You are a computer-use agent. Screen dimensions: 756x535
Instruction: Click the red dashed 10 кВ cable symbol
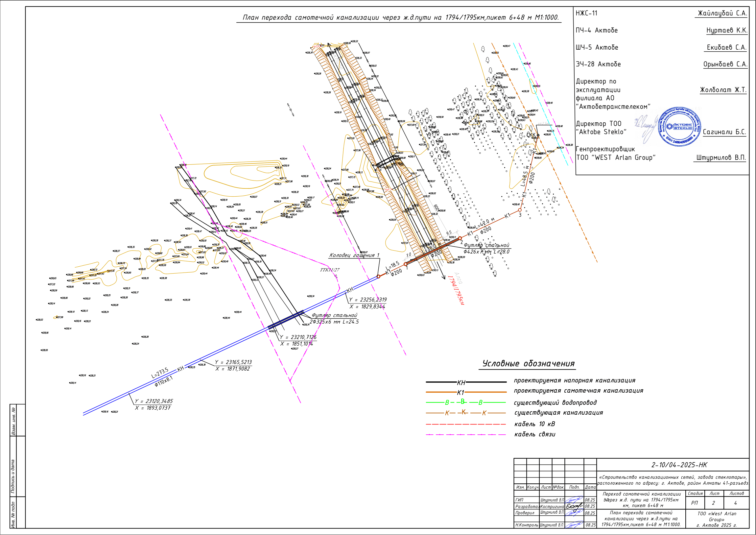466,424
